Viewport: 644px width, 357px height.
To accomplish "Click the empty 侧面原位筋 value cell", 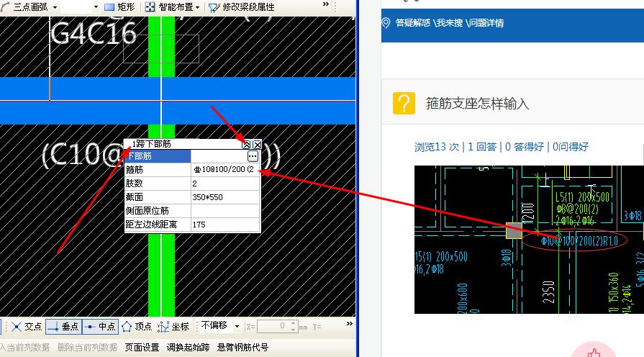I will 225,211.
